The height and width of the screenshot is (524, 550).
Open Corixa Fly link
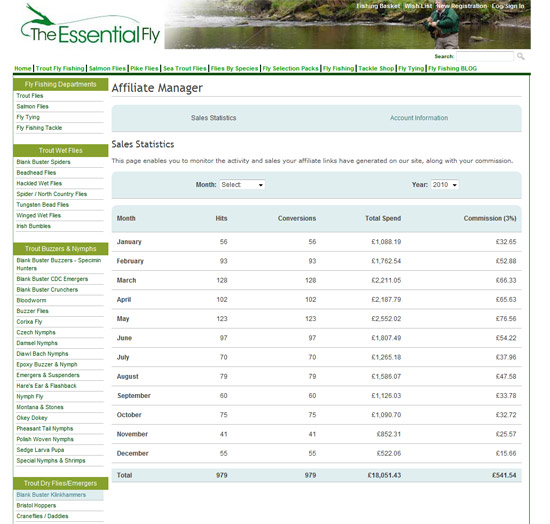tap(29, 322)
